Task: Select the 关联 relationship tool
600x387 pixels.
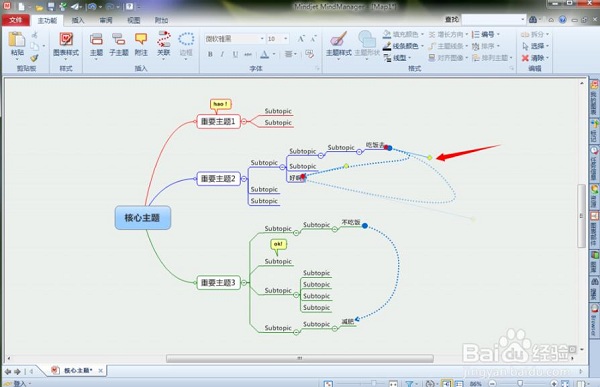Action: (164, 39)
